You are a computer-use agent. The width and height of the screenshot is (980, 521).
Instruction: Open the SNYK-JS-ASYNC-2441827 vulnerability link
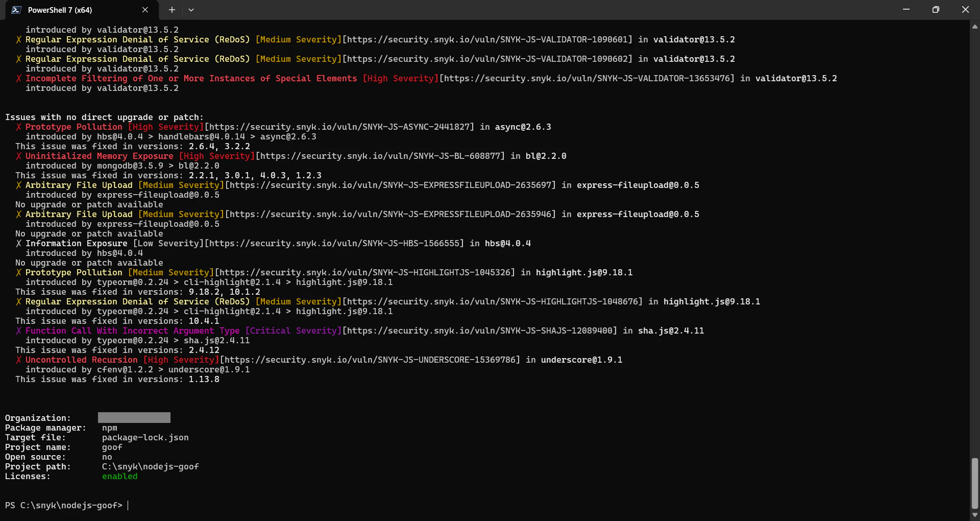pyautogui.click(x=339, y=127)
